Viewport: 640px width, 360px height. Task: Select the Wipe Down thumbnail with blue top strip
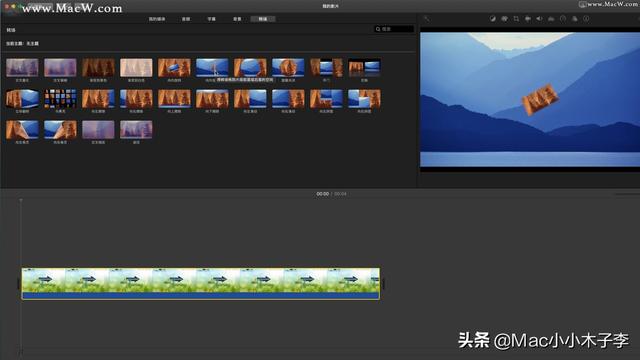click(x=212, y=99)
